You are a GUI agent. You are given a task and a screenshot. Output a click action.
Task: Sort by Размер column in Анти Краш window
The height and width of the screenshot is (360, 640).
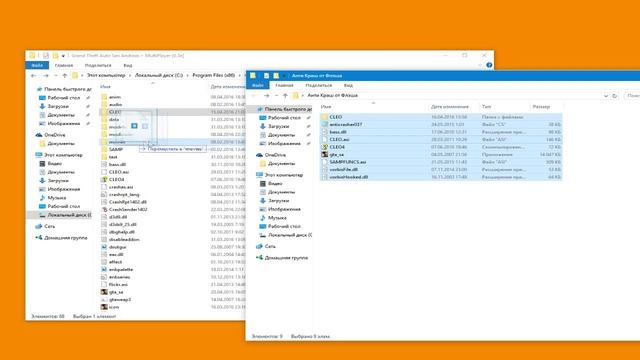coord(541,107)
